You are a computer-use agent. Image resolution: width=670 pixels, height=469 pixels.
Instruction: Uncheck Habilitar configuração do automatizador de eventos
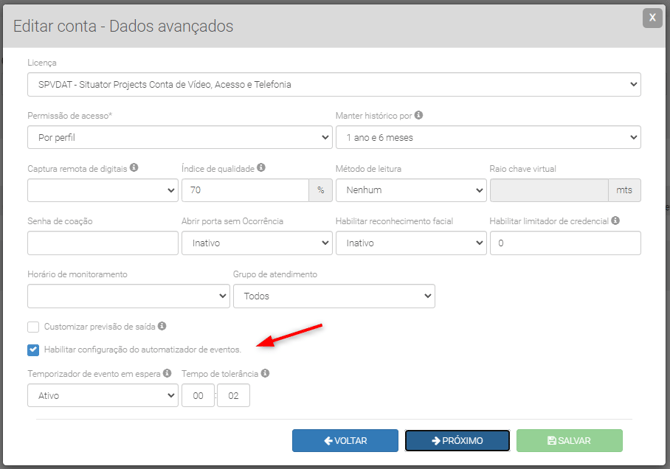(34, 350)
